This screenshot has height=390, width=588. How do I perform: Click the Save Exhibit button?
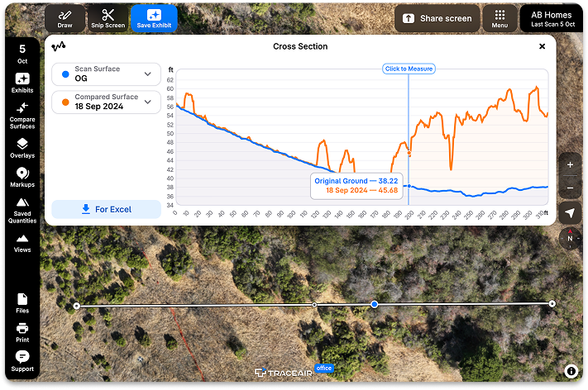pos(154,18)
